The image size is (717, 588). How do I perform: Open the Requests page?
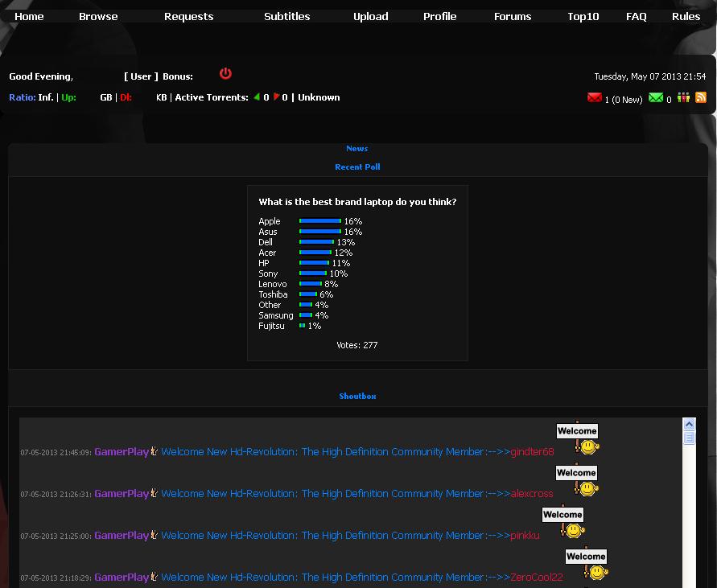(x=189, y=16)
